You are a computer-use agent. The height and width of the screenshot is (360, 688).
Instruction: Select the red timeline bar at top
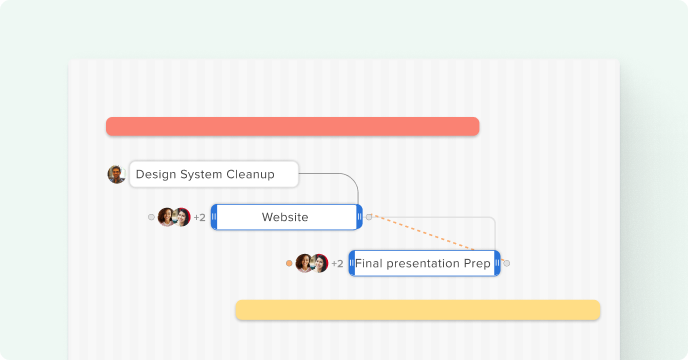click(x=293, y=126)
